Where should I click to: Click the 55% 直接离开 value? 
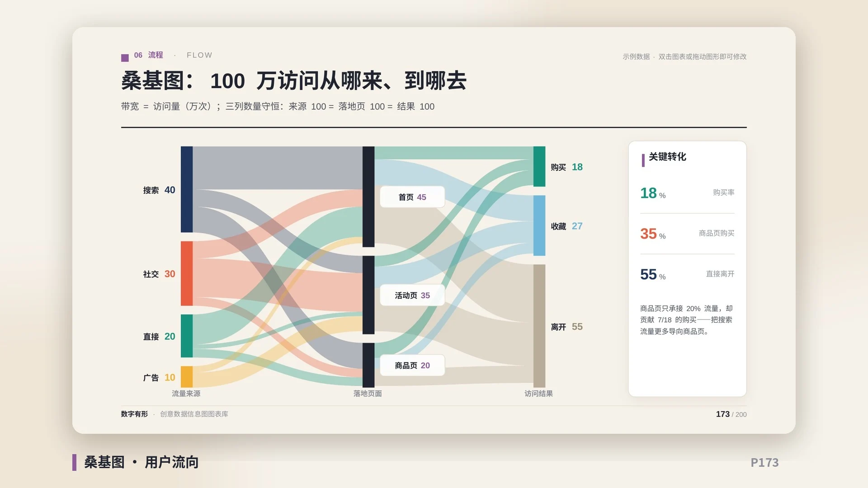(x=653, y=274)
